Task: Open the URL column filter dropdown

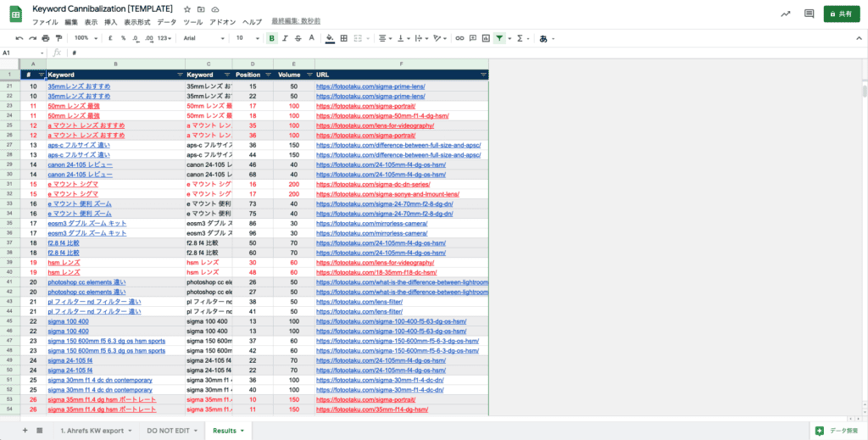Action: (x=484, y=75)
